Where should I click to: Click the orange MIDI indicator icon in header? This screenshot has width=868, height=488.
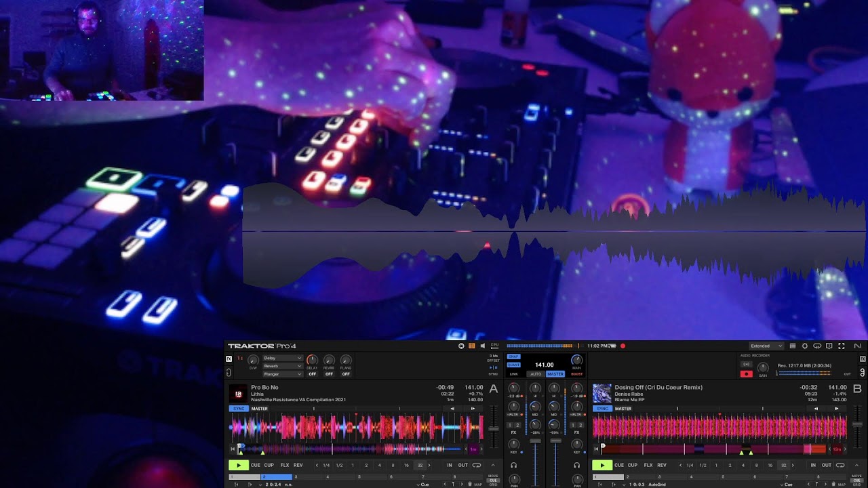[471, 346]
